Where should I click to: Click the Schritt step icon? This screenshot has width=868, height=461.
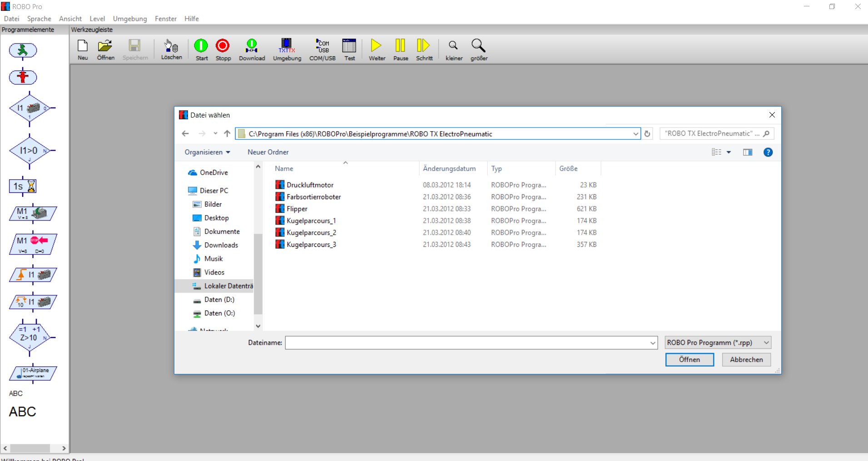(x=424, y=49)
